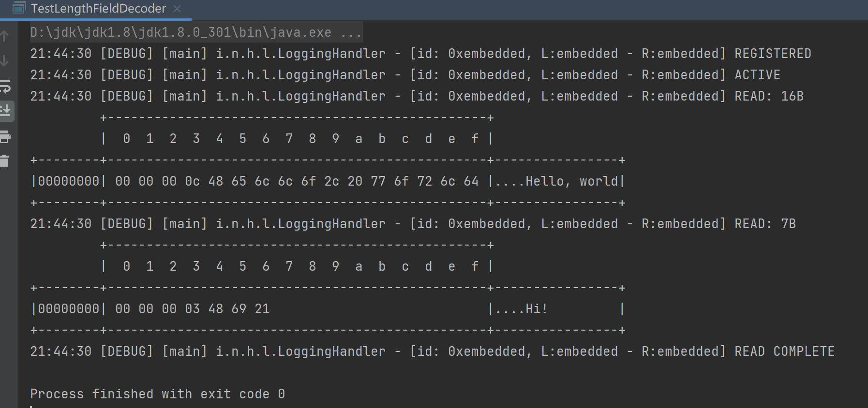868x408 pixels.
Task: Select the TestLengthFieldDecoder tab
Action: coord(98,9)
